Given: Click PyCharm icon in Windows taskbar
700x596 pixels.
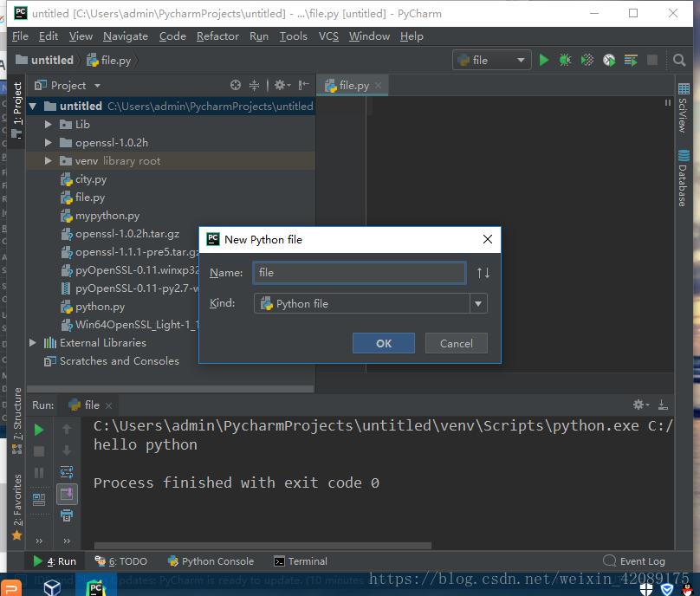Looking at the screenshot, I should (96, 587).
